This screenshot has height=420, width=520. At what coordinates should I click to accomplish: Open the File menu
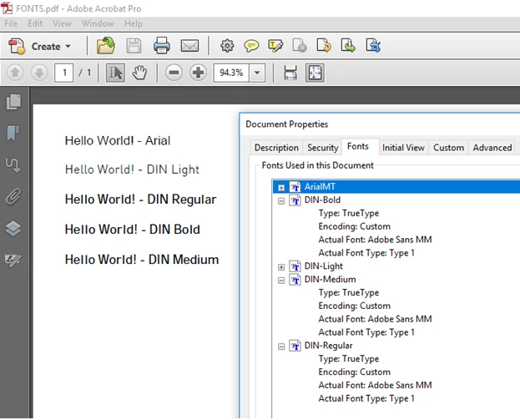pyautogui.click(x=11, y=23)
